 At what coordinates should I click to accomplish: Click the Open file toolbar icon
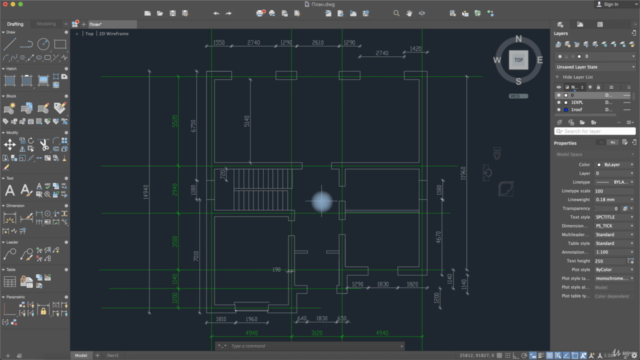click(160, 13)
